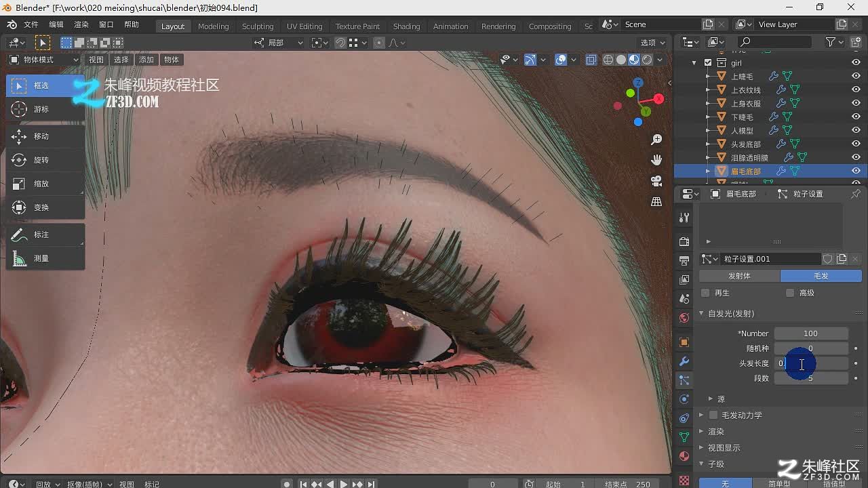Switch perspective/orthographic grid icon
868x488 pixels.
[656, 202]
